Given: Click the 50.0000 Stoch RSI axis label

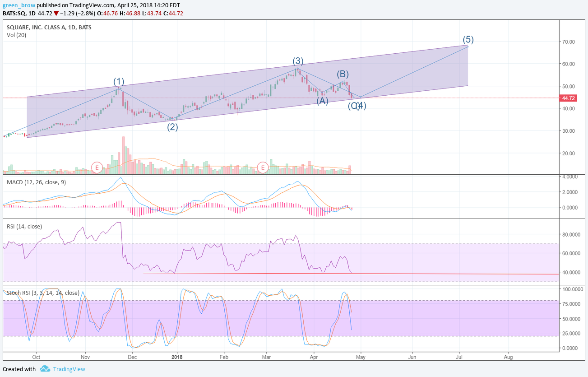Looking at the screenshot, I should [571, 319].
